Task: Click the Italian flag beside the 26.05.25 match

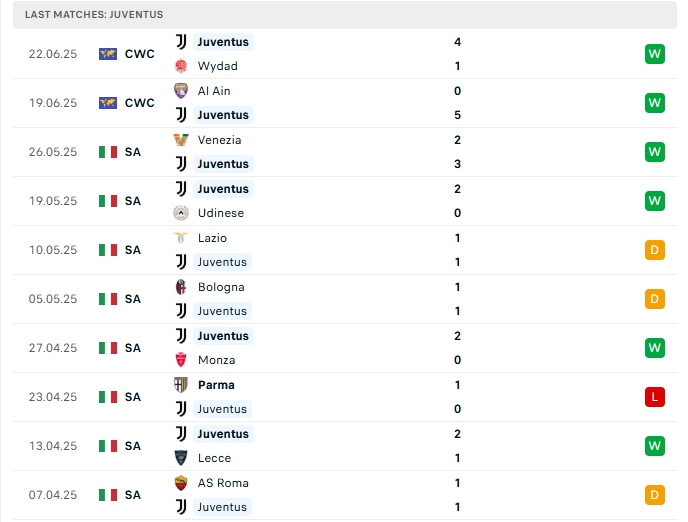Action: coord(108,152)
